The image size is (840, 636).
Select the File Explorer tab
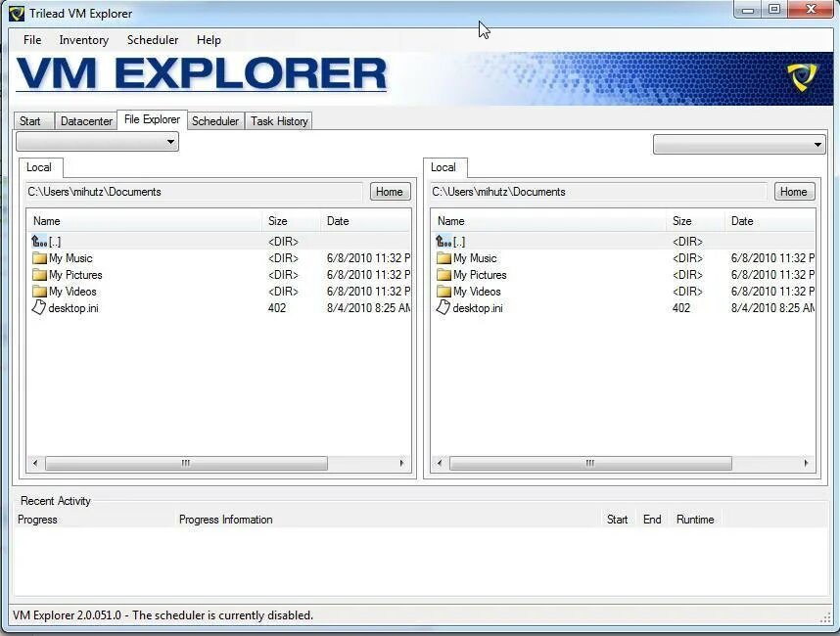[152, 119]
